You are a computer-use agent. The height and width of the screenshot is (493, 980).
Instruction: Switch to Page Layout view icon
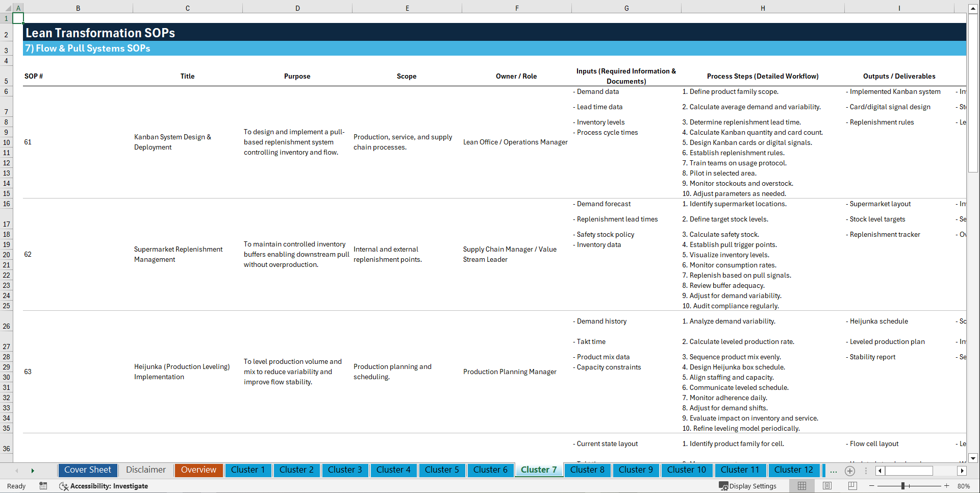pyautogui.click(x=826, y=486)
